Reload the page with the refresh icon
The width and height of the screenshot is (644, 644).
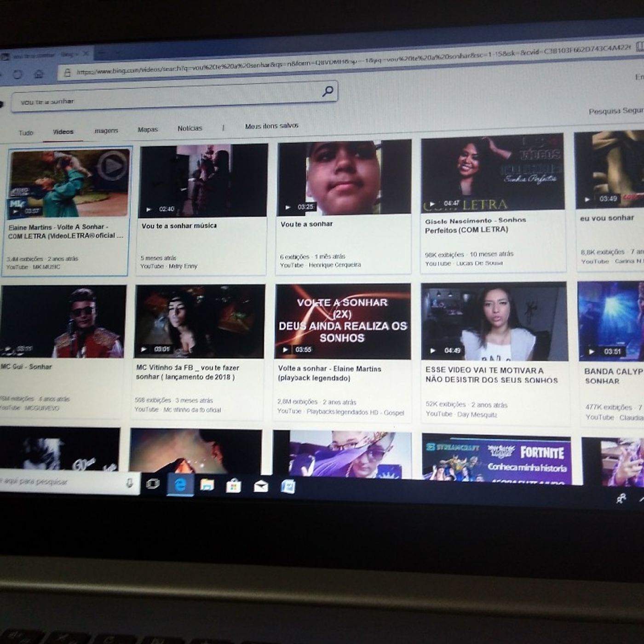(17, 74)
